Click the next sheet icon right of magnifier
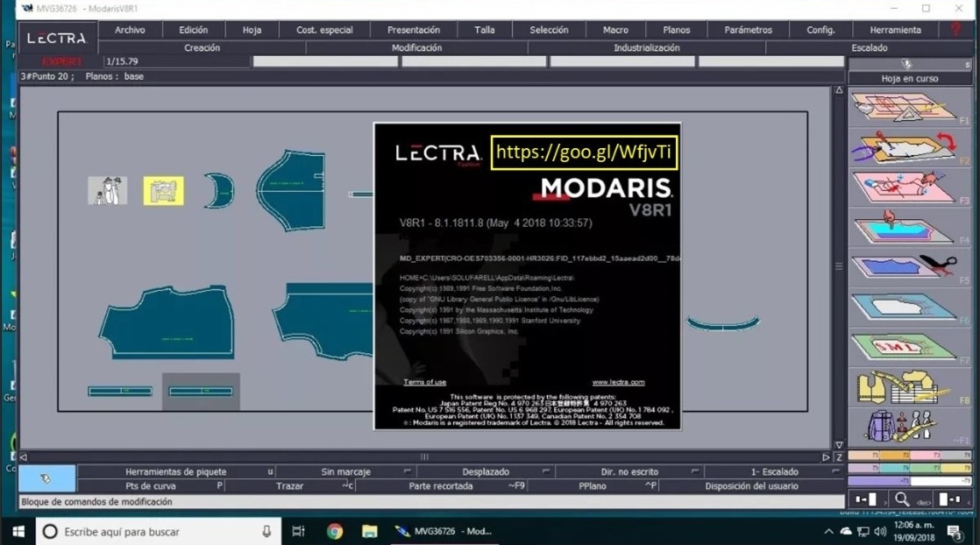Viewport: 980px width, 545px height. coord(948,499)
